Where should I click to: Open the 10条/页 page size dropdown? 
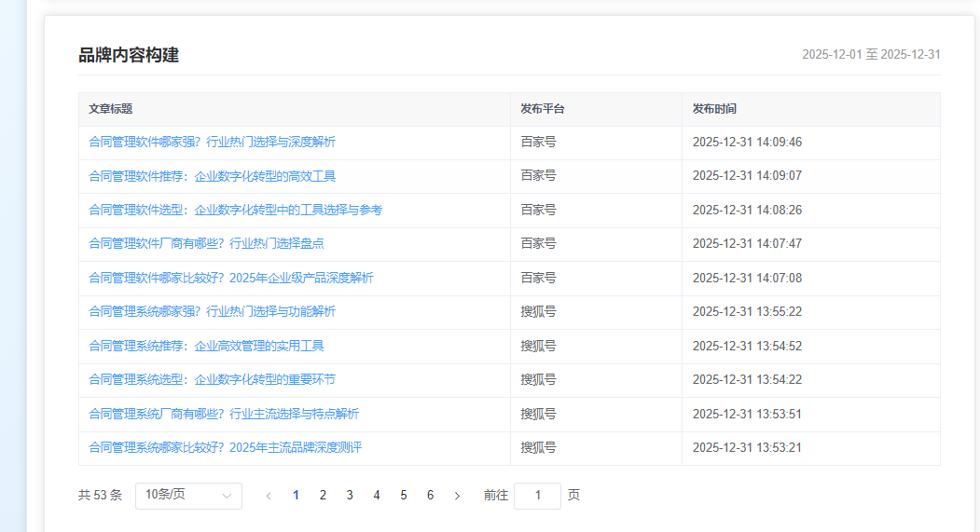pos(188,496)
